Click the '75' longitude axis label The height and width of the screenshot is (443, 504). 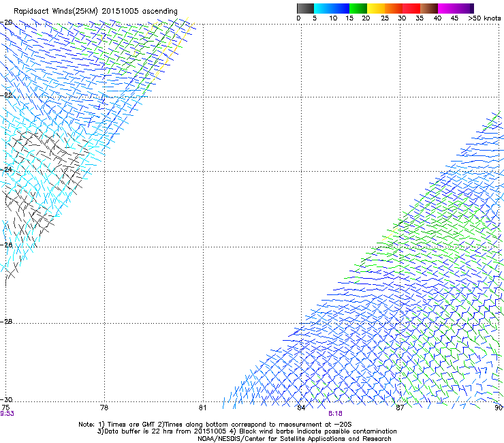5,408
